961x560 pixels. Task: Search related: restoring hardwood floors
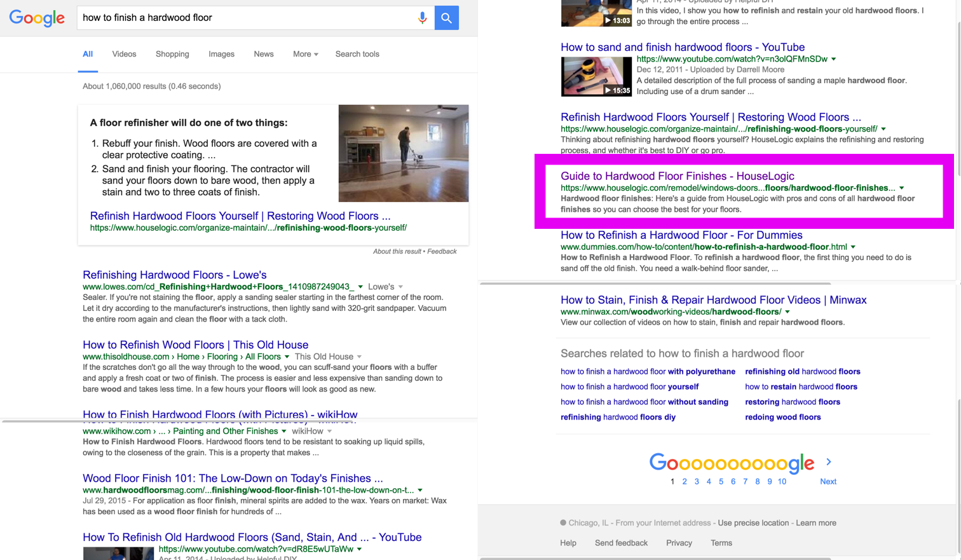tap(793, 402)
